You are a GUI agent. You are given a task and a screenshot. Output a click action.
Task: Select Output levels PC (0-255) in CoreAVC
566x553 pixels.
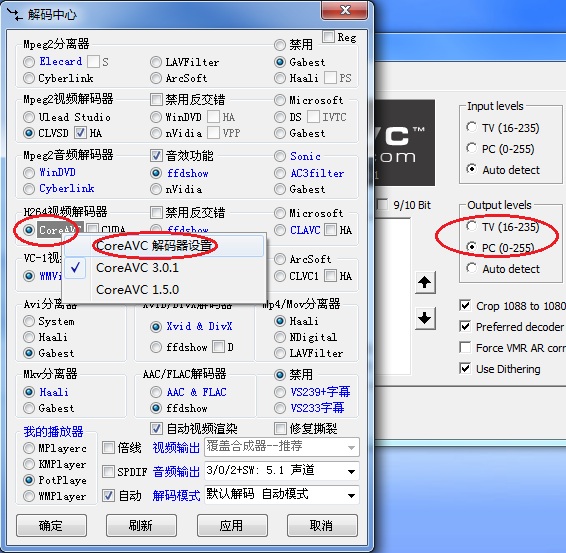click(471, 247)
